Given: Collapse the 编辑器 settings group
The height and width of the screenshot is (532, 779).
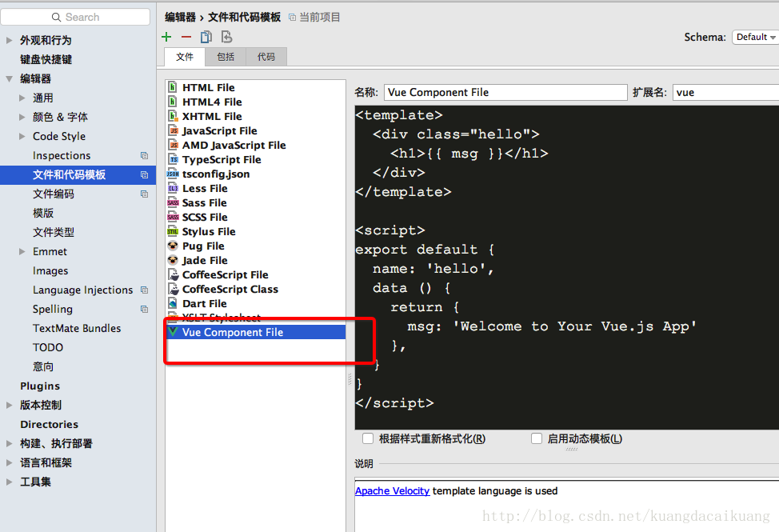Looking at the screenshot, I should [x=9, y=78].
